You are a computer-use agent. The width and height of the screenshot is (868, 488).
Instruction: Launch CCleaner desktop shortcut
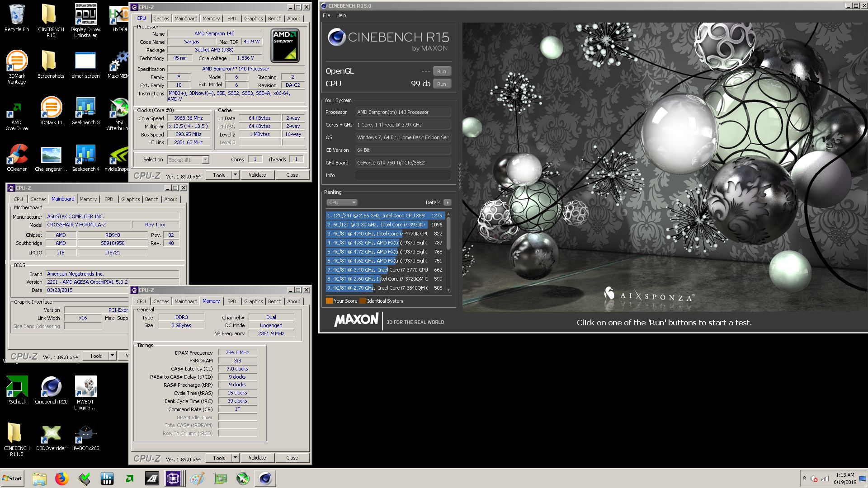(17, 157)
